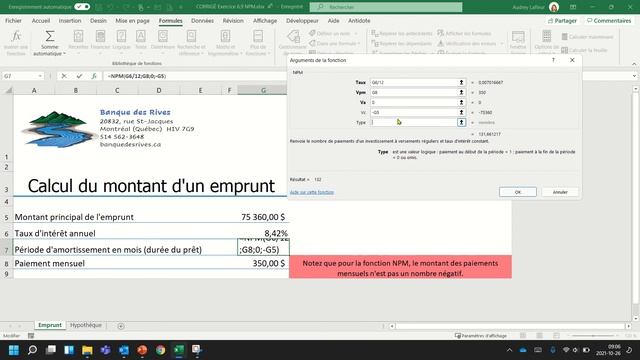Open the Aide sur cette fonction link
The image size is (640, 360).
(312, 192)
